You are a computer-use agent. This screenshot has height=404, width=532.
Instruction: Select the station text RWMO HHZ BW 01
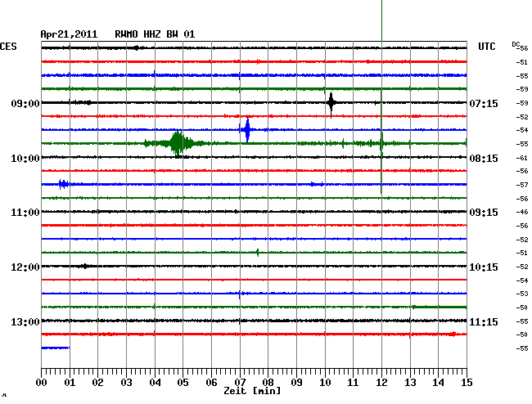(155, 34)
